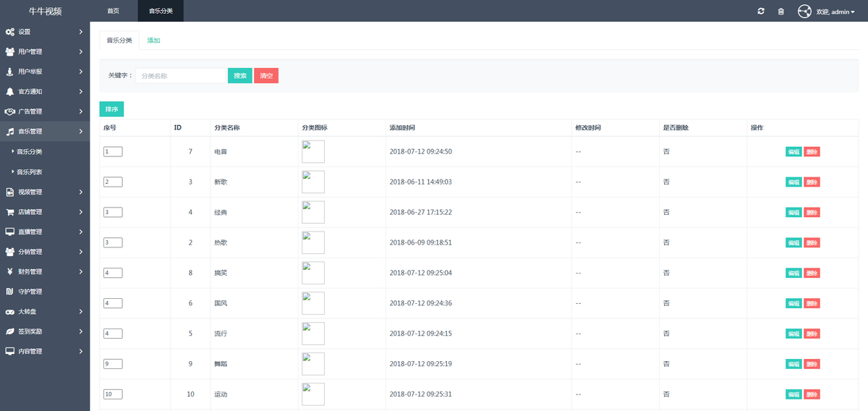This screenshot has width=868, height=411.
Task: Open the 首页 tab in top bar
Action: tap(113, 11)
